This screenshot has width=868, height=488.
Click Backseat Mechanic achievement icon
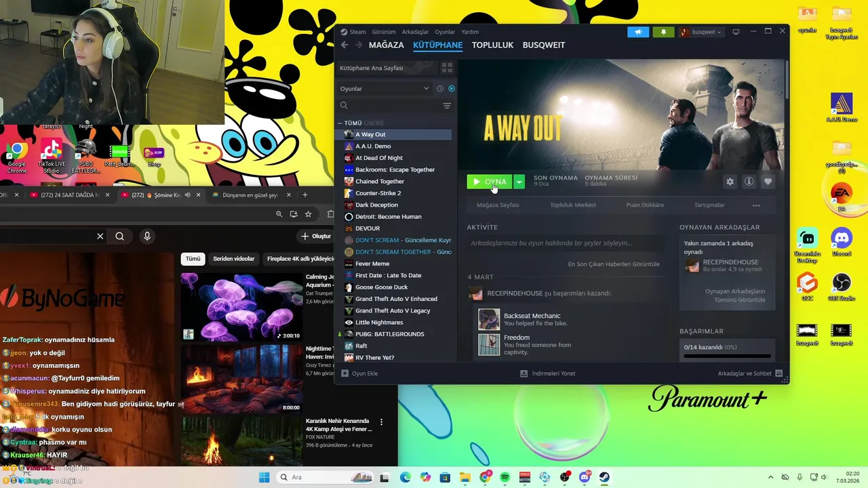point(489,319)
